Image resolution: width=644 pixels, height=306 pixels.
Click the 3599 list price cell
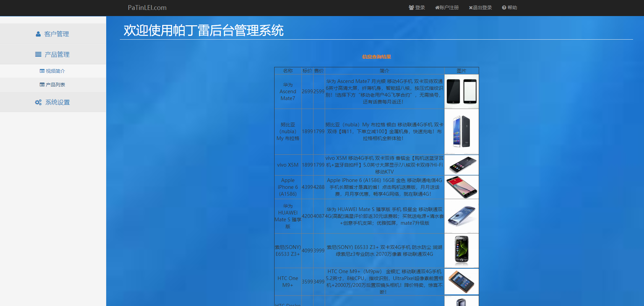pyautogui.click(x=307, y=282)
